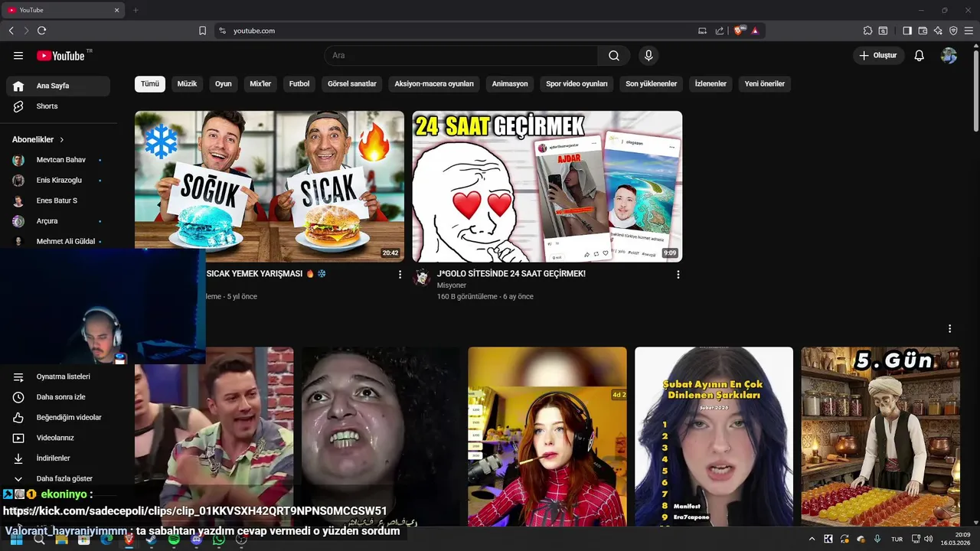This screenshot has height=551, width=980.
Task: Open İndirilenler in sidebar
Action: (x=58, y=458)
